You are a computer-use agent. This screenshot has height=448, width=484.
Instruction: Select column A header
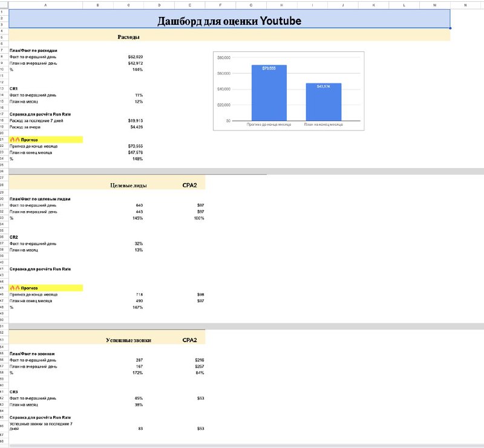tap(46, 5)
